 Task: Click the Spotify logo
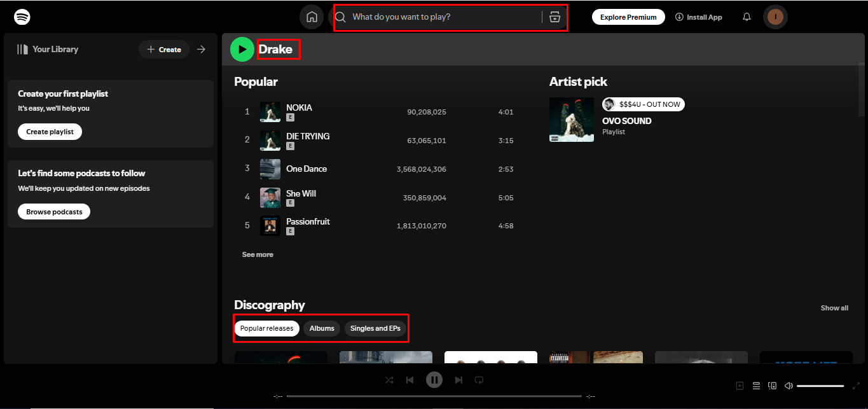pyautogui.click(x=22, y=17)
